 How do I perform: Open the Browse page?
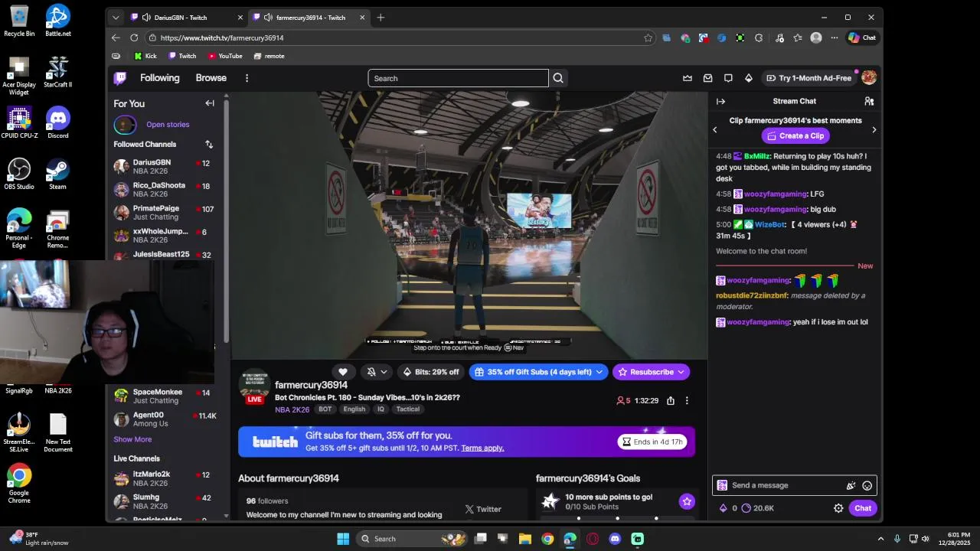point(211,78)
